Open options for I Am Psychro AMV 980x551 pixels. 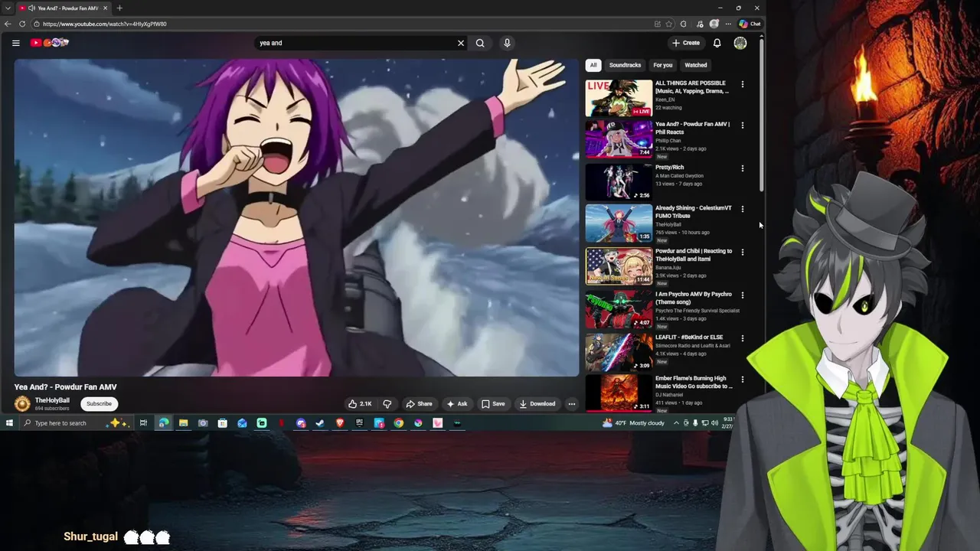(742, 295)
